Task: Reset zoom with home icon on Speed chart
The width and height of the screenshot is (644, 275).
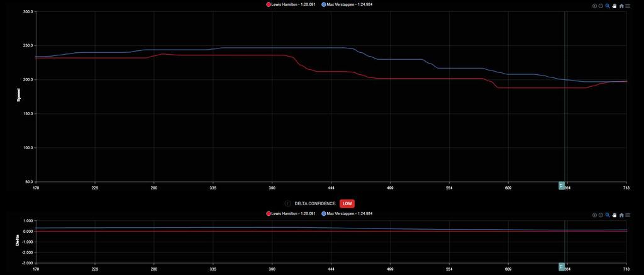Action: tap(621, 6)
